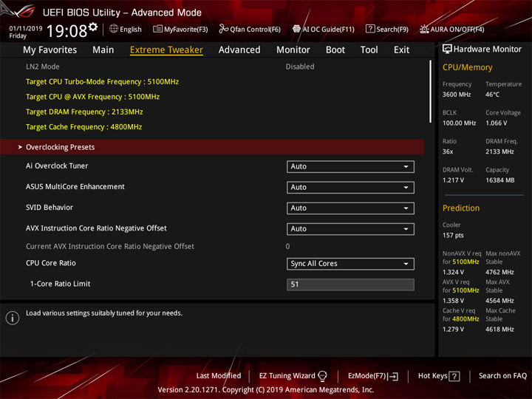The height and width of the screenshot is (399, 532).
Task: Click the CPU/Memory heading
Action: click(467, 67)
